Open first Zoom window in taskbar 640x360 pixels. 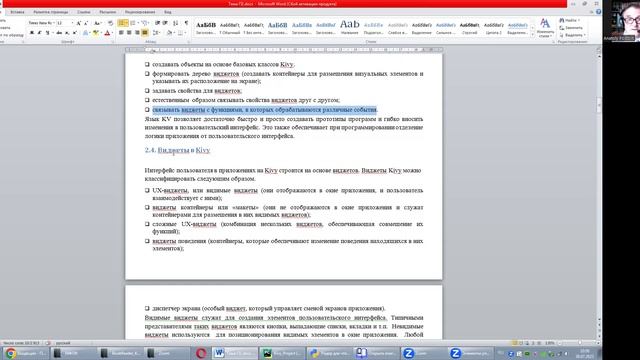coord(422,353)
